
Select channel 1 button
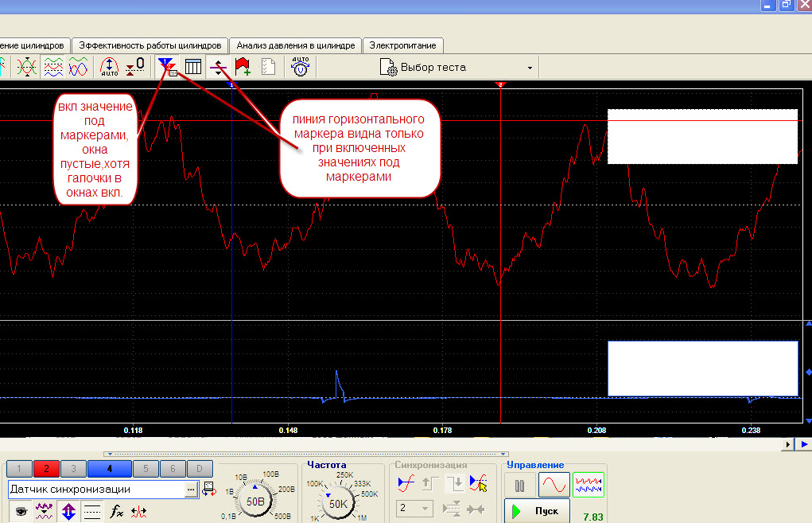tap(19, 469)
